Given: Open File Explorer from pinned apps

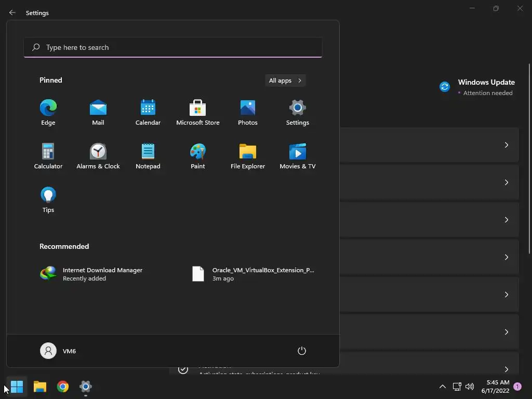Looking at the screenshot, I should pos(248,156).
